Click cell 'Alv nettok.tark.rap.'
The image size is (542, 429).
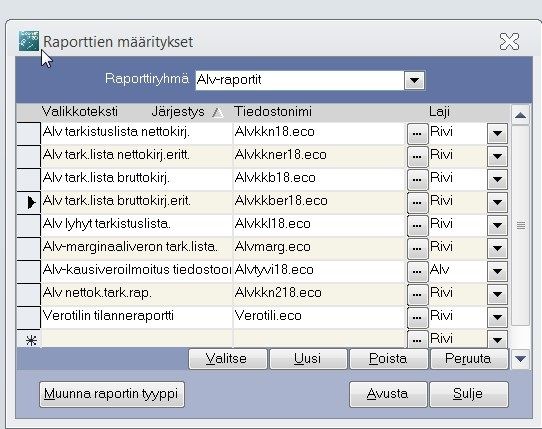[x=137, y=294]
